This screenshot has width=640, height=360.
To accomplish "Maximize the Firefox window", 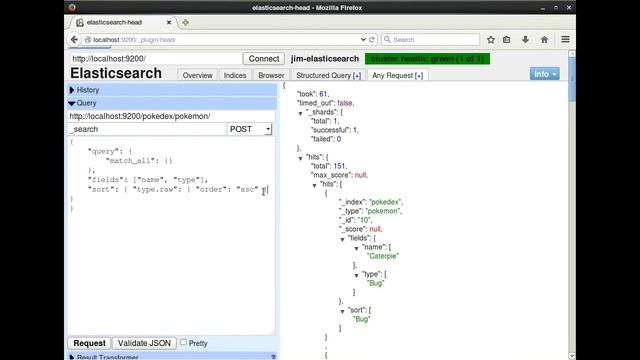I will coord(556,7).
